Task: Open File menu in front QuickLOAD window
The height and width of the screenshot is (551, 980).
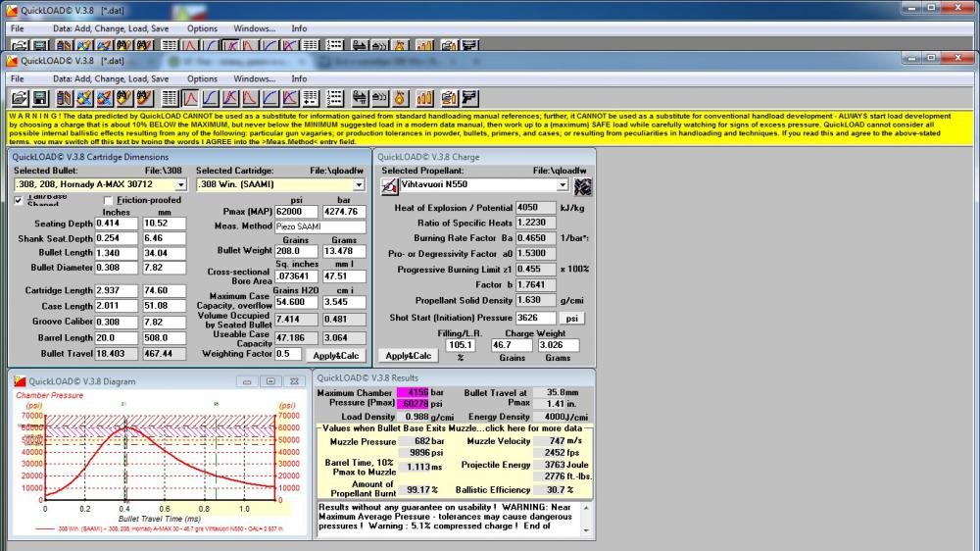Action: point(17,78)
